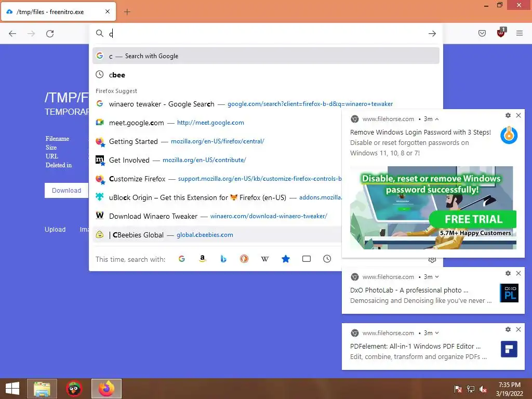Screen dimensions: 532x399
Task: Search this time with Wikipedia icon
Action: [264, 259]
